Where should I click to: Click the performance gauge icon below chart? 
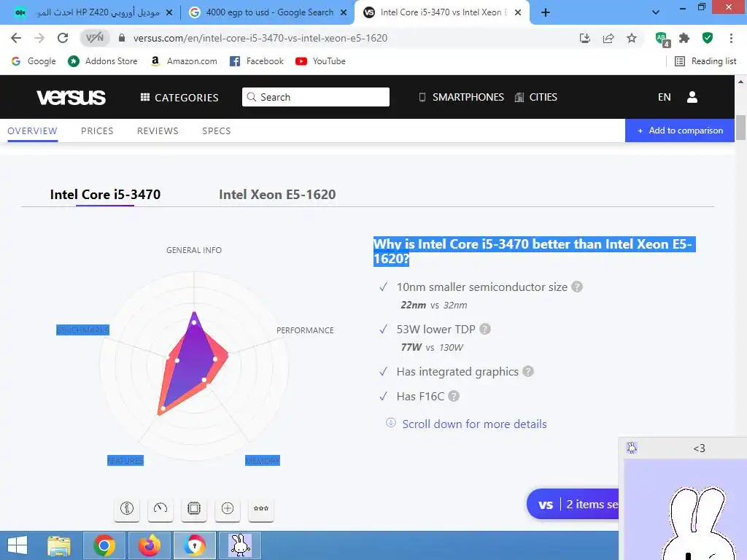pyautogui.click(x=160, y=508)
